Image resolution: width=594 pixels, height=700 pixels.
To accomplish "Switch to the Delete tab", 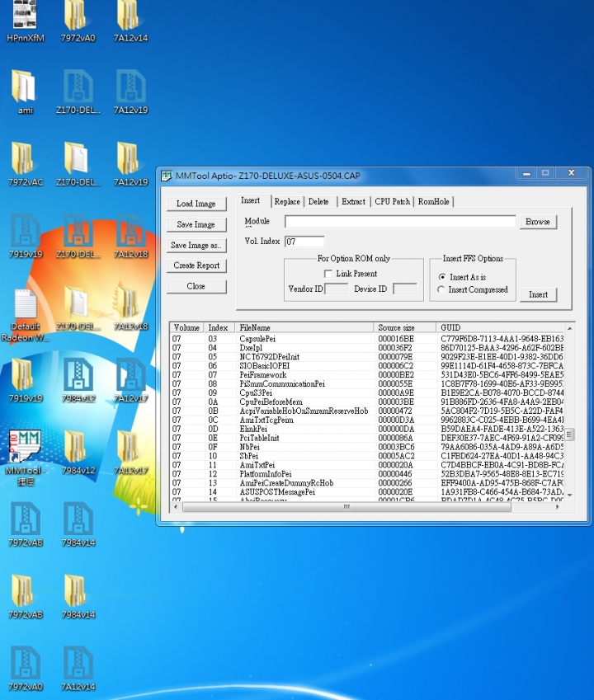I will pos(318,201).
